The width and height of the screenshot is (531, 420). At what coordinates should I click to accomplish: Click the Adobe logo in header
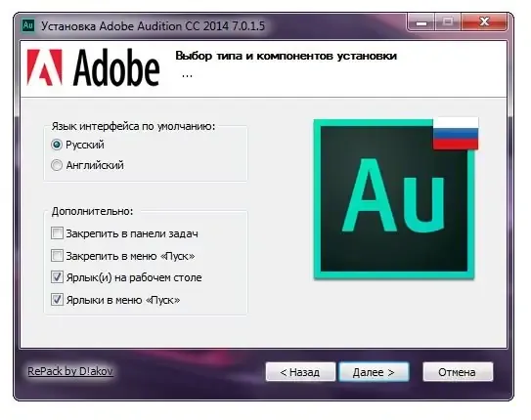click(x=94, y=67)
